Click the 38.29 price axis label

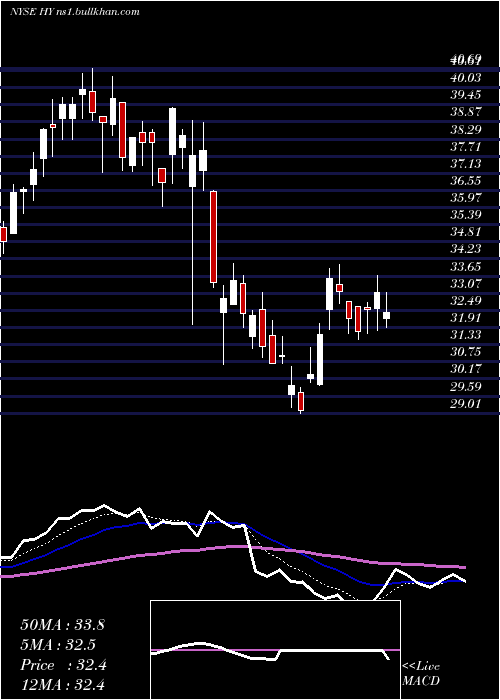coord(466,129)
